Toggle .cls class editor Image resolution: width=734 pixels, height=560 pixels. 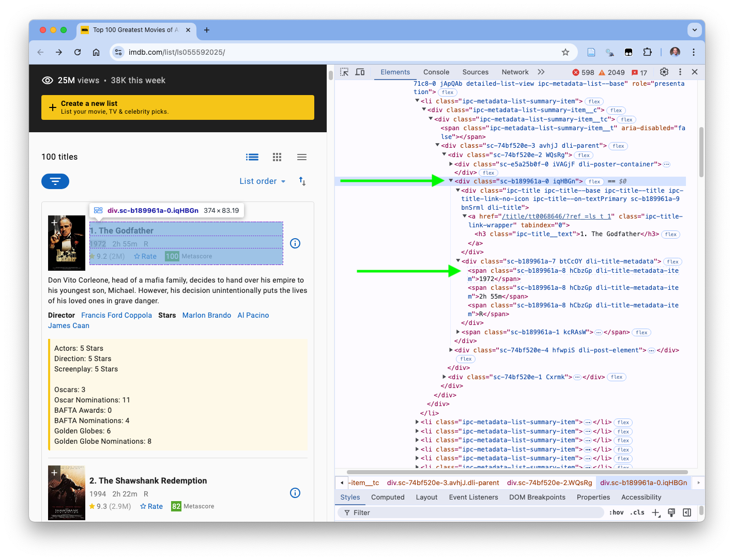(637, 512)
